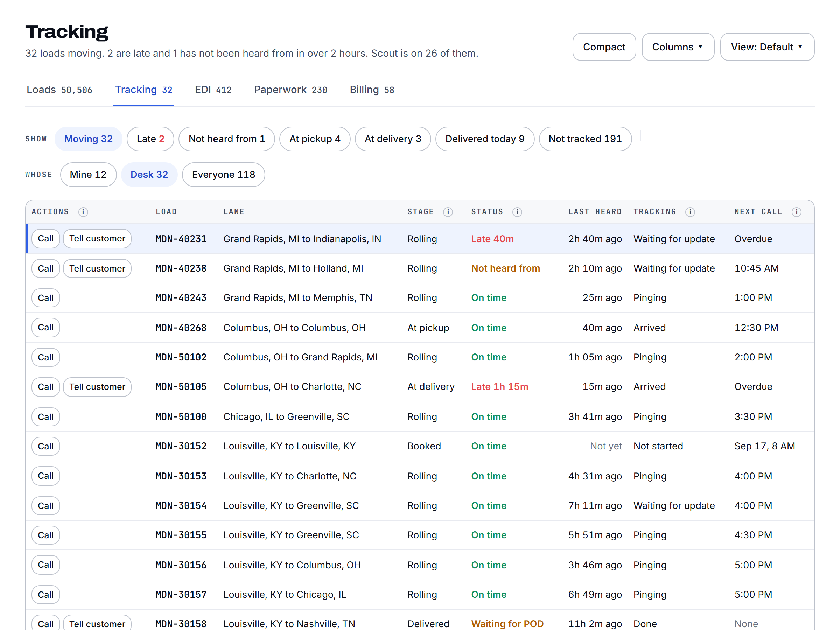Screen dimensions: 840x630
Task: Show Not tracked 191 loads
Action: point(585,139)
